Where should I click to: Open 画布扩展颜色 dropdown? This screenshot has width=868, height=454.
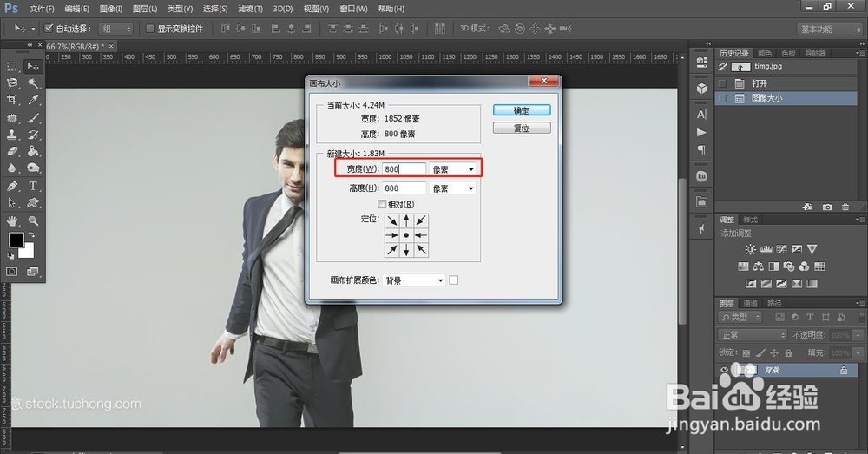pyautogui.click(x=413, y=280)
